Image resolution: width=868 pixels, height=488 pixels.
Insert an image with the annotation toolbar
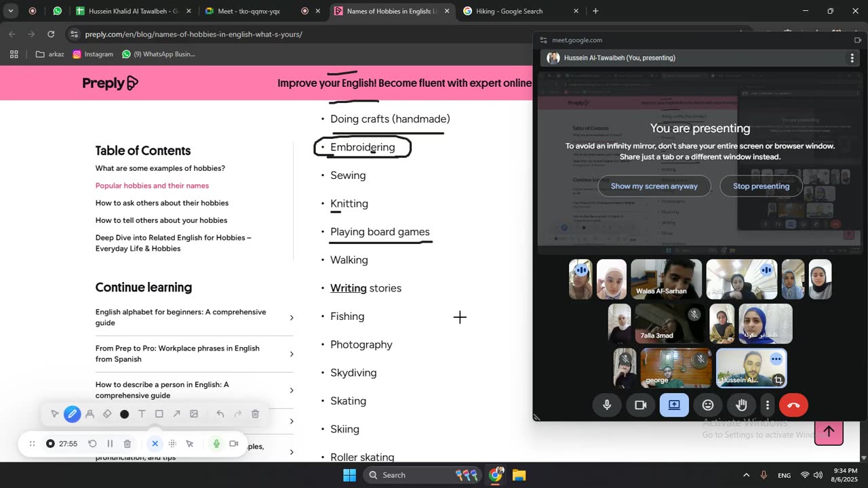194,414
